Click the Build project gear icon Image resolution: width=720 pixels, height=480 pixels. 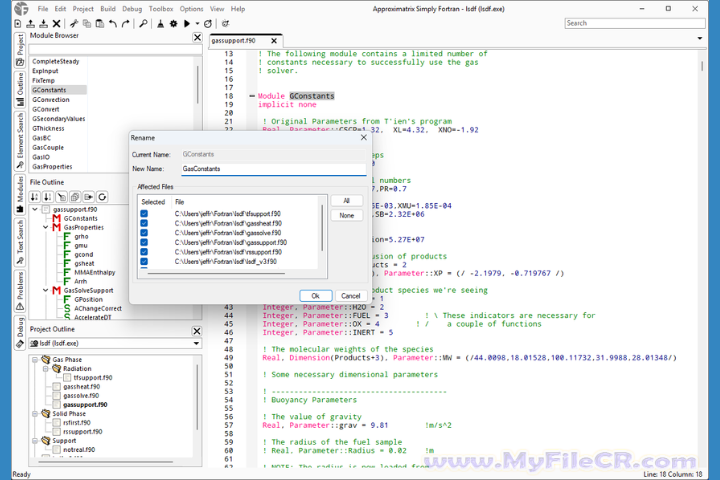point(173,23)
